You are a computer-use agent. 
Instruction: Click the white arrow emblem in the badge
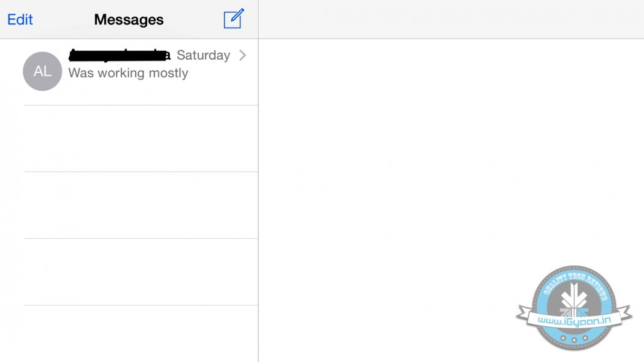click(x=574, y=299)
